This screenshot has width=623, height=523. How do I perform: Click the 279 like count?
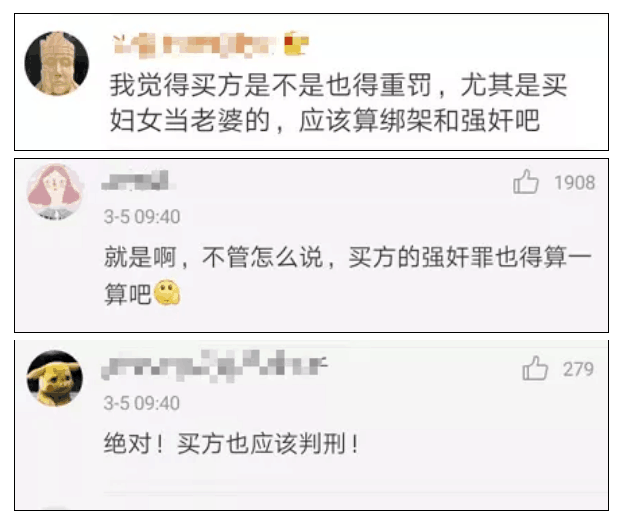coord(578,369)
